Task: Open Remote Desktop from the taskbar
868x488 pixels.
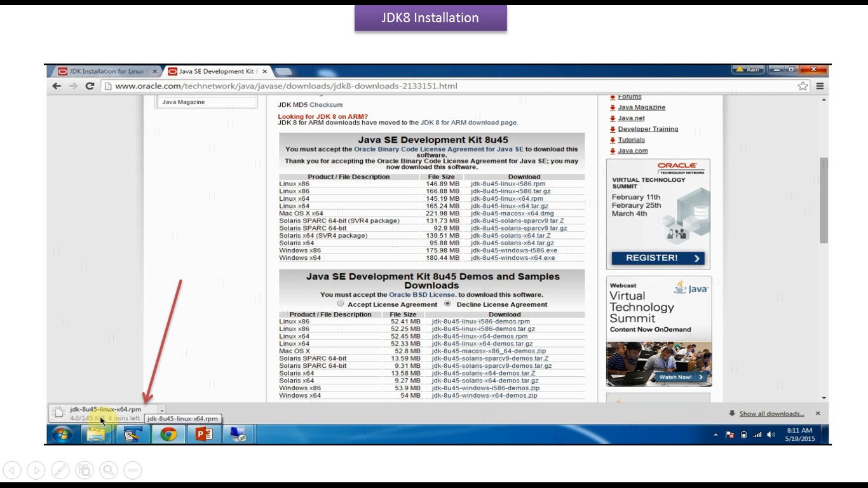Action: point(238,434)
